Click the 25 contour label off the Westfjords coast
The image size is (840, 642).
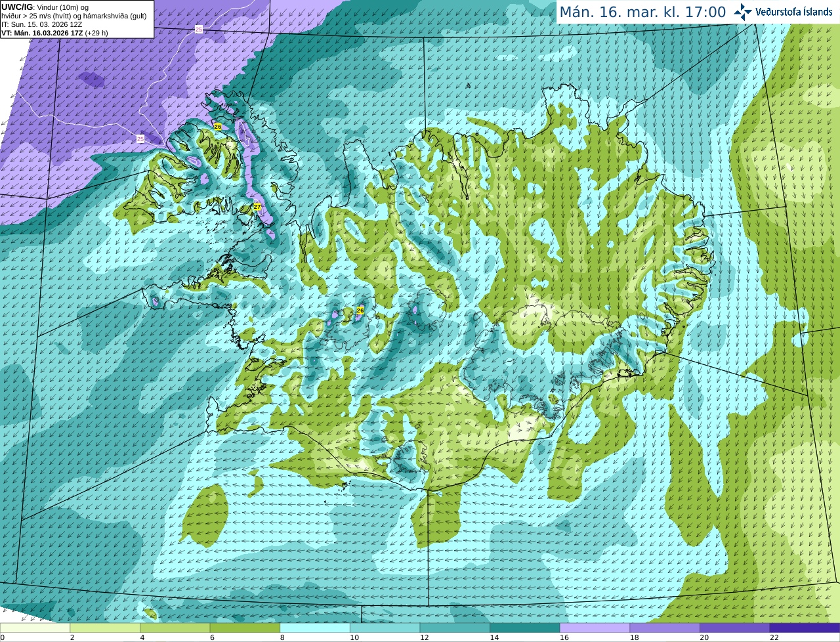click(x=140, y=139)
